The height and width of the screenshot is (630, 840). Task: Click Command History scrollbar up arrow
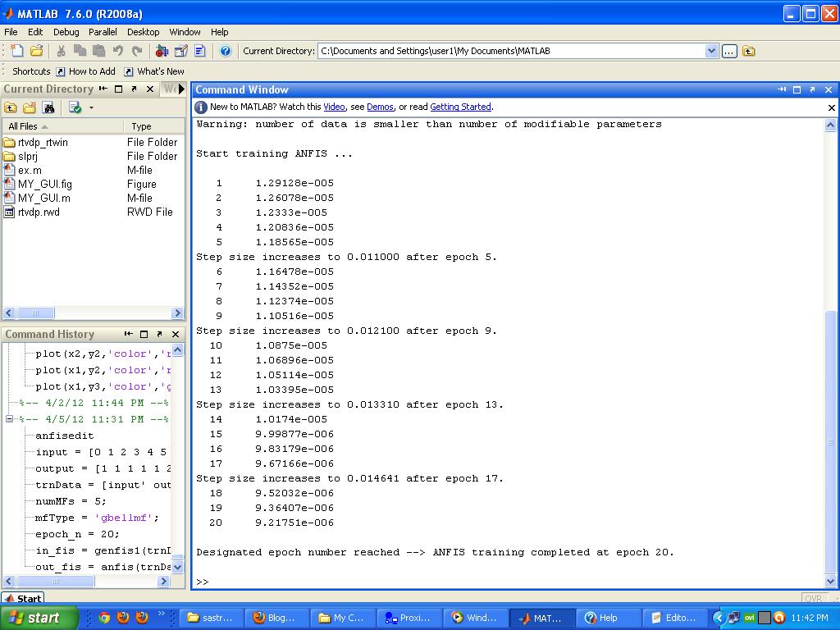(x=177, y=350)
